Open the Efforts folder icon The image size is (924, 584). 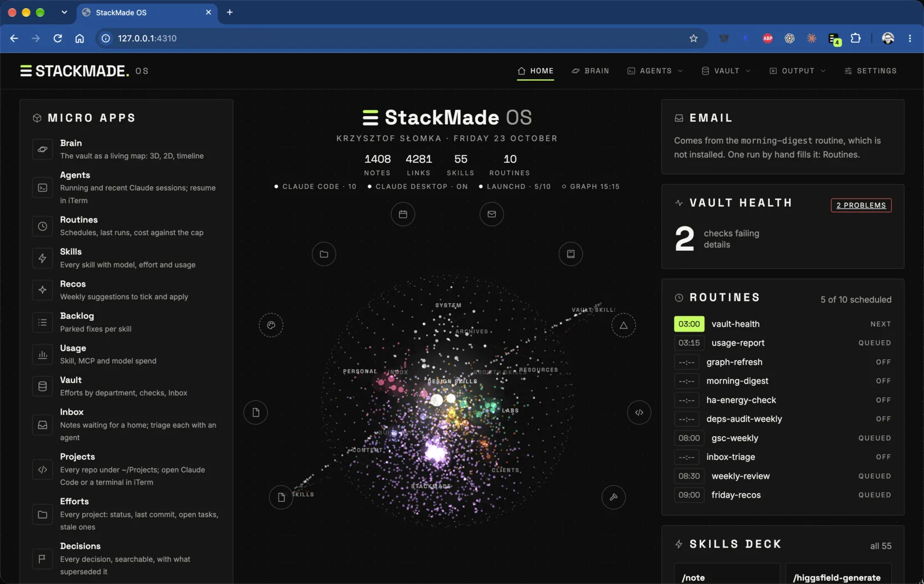42,514
